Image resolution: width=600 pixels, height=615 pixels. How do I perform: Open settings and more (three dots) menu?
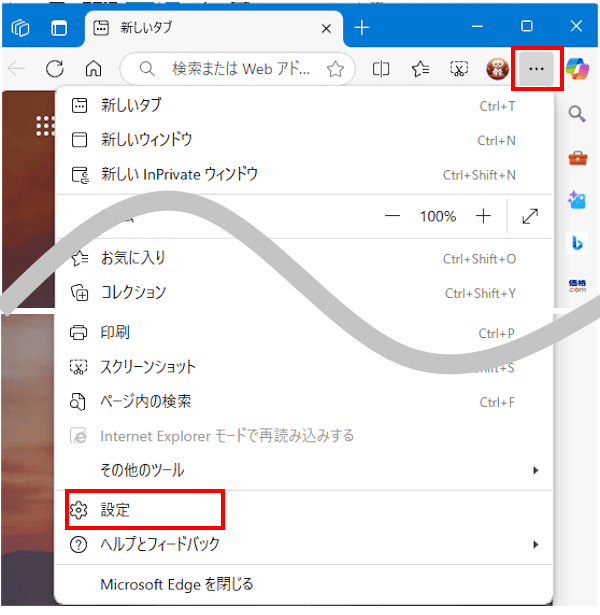point(536,69)
